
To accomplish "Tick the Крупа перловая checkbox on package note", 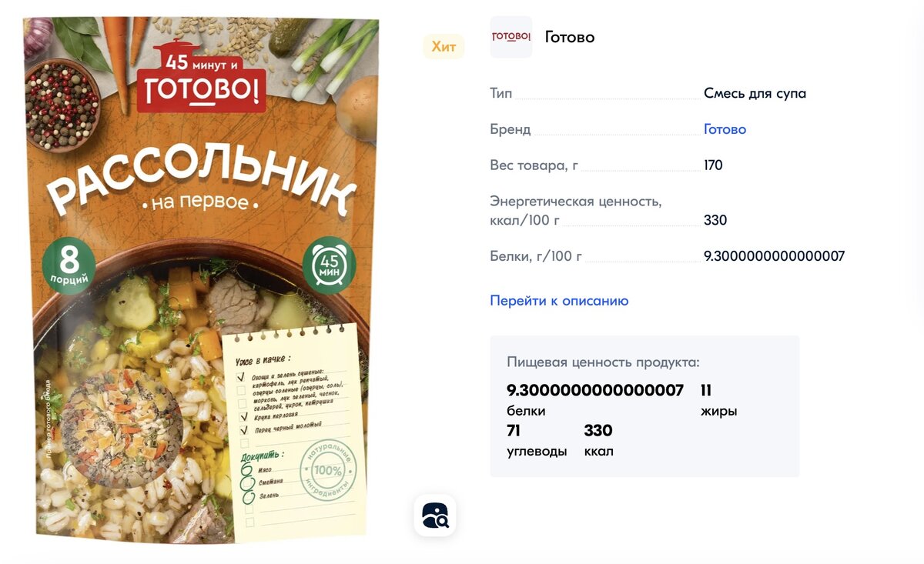I will pyautogui.click(x=243, y=416).
